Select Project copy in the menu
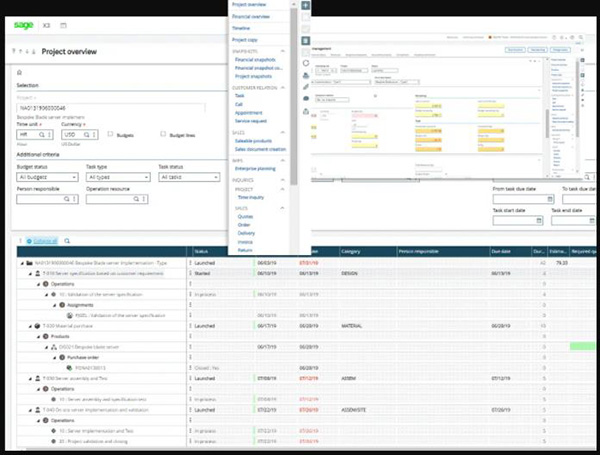Viewport: 600px width, 455px height. coord(245,40)
